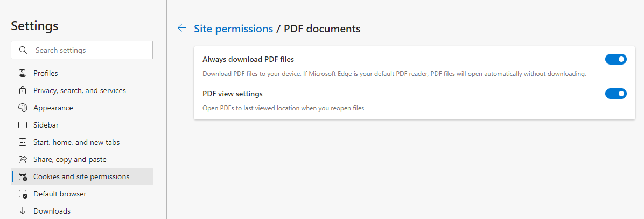Click the Share, copy and paste icon
The height and width of the screenshot is (219, 644).
pos(23,159)
